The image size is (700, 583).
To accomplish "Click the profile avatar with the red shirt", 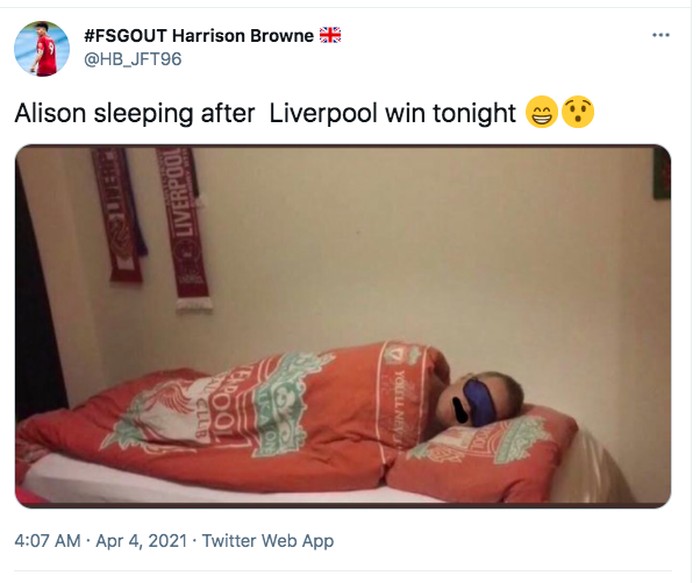I will 42,49.
